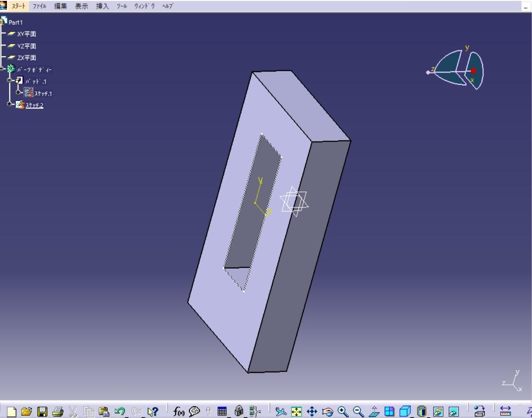532x418 pixels.
Task: Collapse the パッド.1 tree node
Action: [10, 81]
